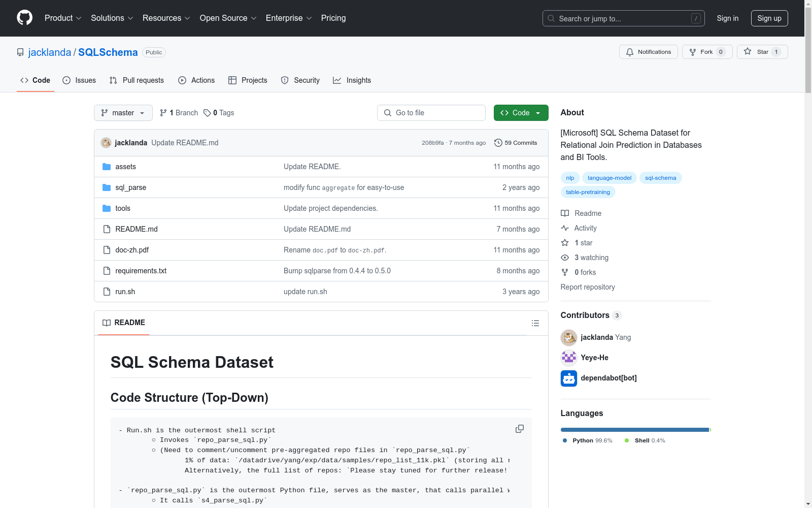The image size is (812, 508).
Task: Click the Python segment of the languages bar
Action: [x=634, y=430]
